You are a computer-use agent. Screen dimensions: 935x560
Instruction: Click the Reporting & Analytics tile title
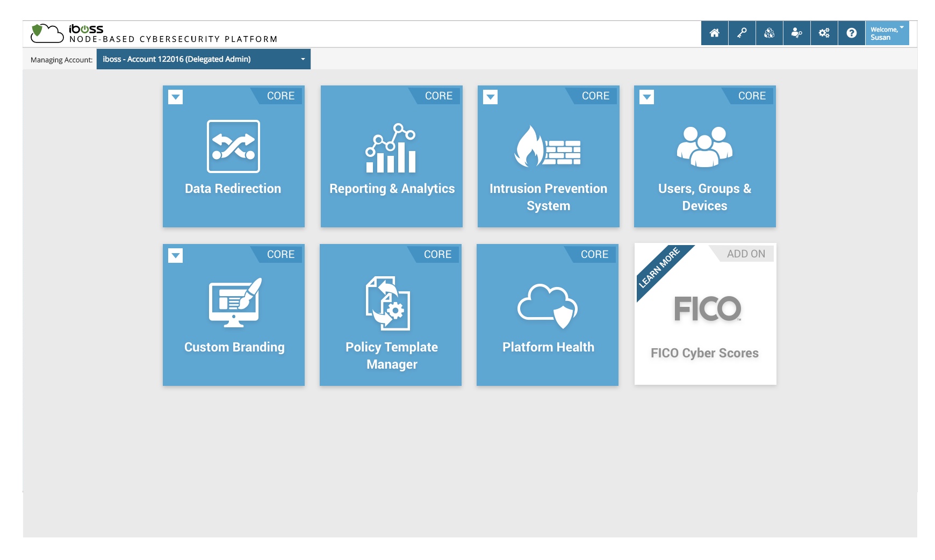tap(392, 189)
